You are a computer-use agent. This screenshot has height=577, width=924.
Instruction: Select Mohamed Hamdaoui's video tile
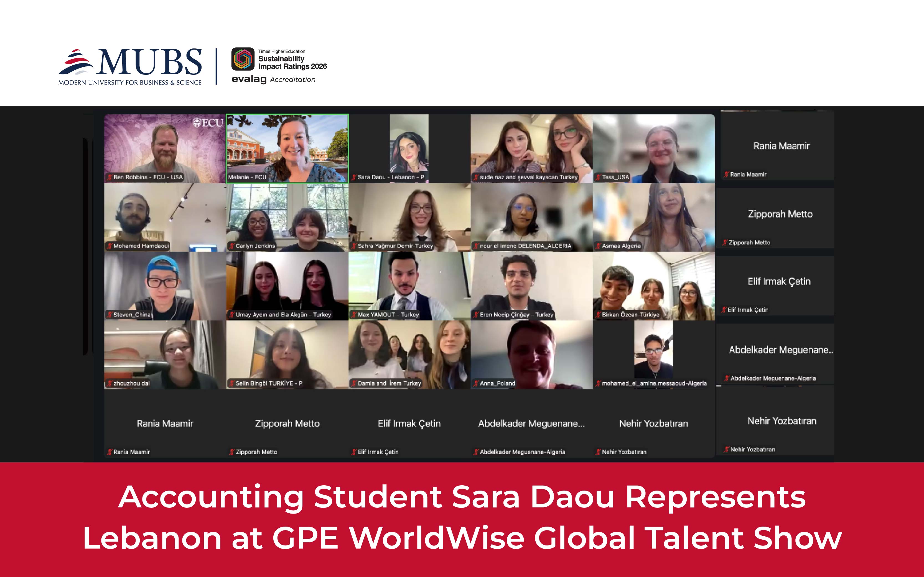tap(165, 217)
